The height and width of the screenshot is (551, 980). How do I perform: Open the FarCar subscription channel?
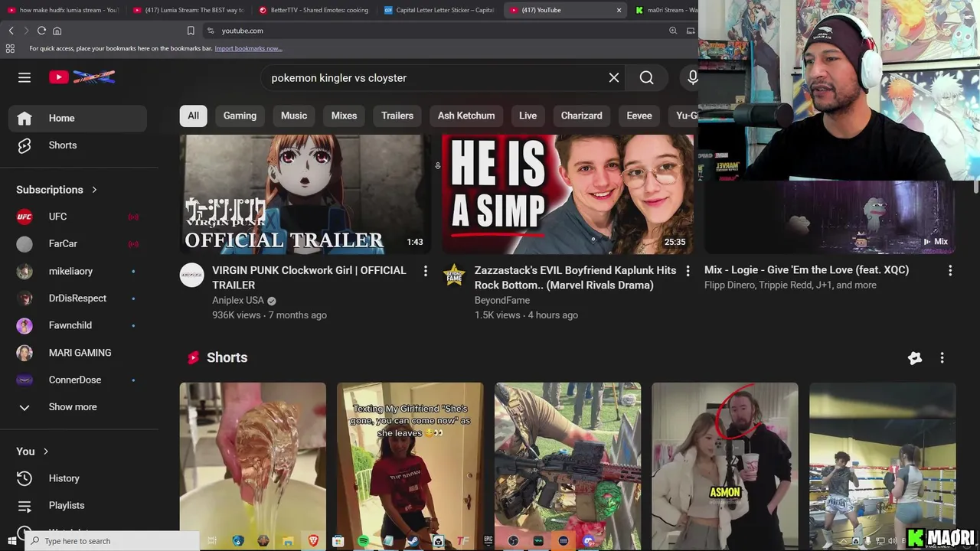(x=77, y=243)
